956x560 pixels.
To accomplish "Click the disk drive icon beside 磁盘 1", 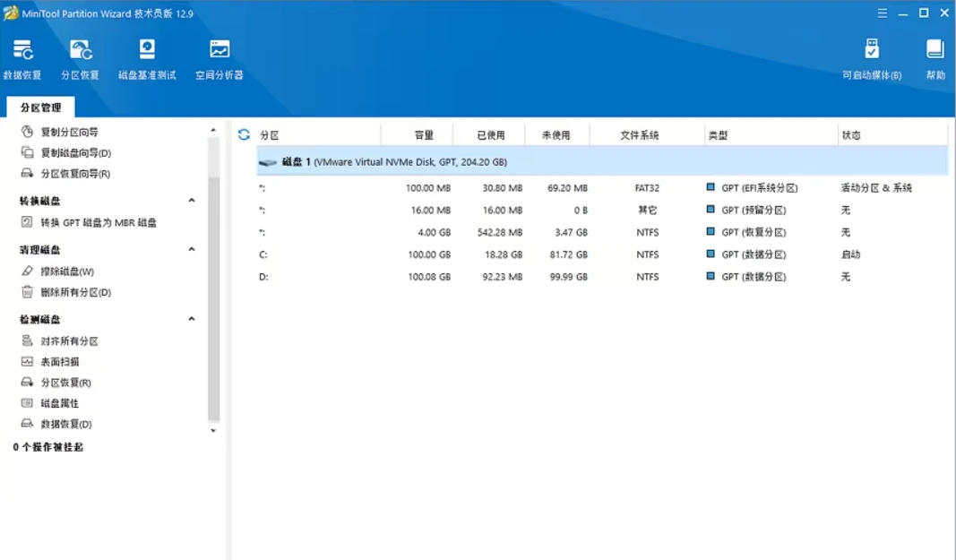I will [268, 162].
